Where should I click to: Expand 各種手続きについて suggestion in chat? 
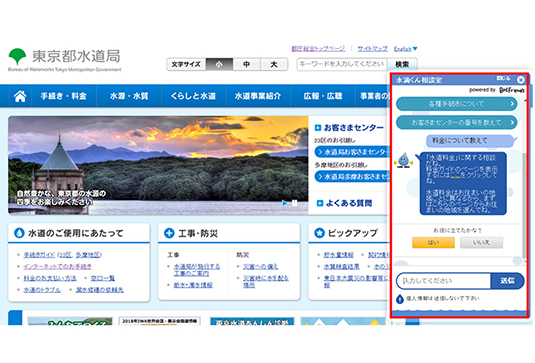[457, 104]
